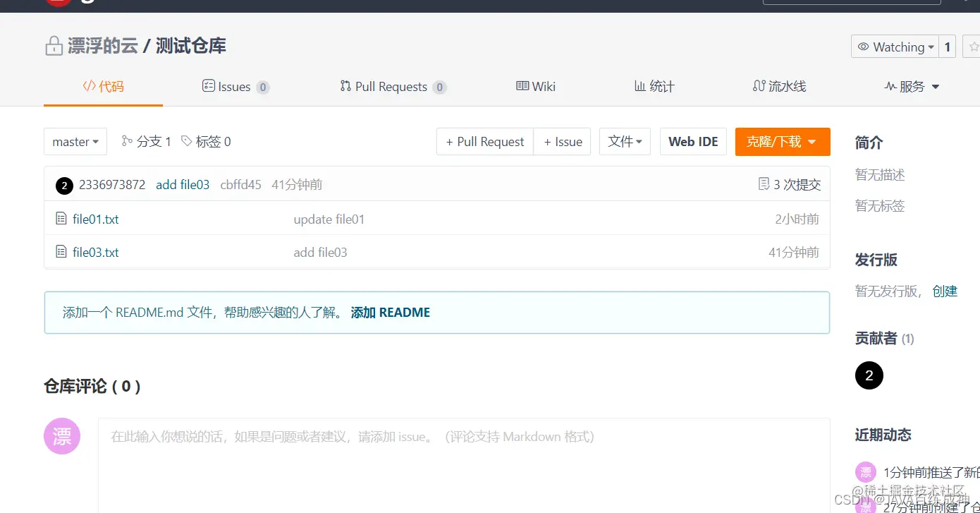Image resolution: width=980 pixels, height=513 pixels.
Task: Open the 克隆/下载 clone download button
Action: point(783,142)
